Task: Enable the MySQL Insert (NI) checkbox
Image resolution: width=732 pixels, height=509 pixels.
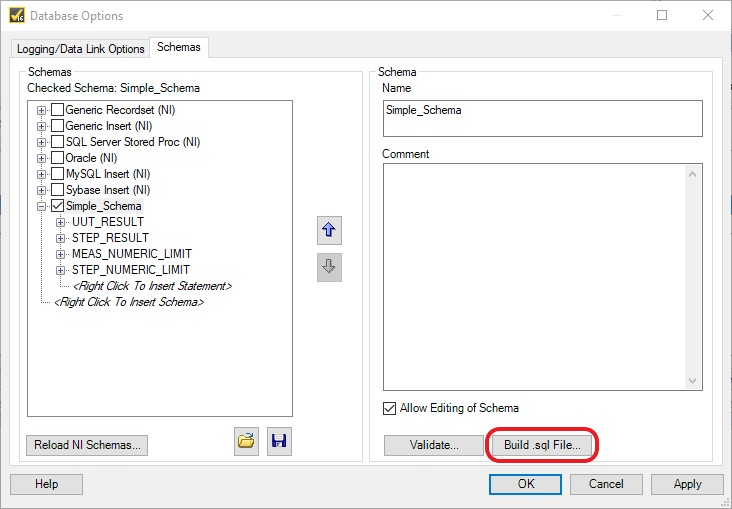Action: (x=57, y=174)
